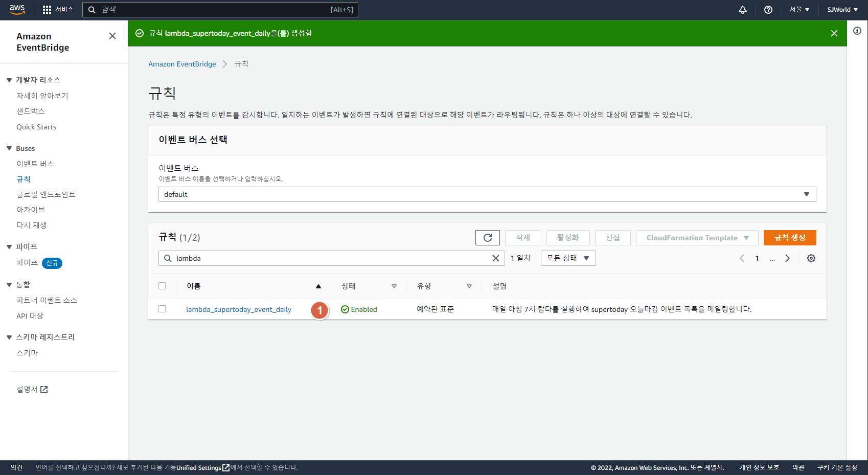Open 의견 feedback in footer
Viewport: 868px width, 475px height.
(x=16, y=468)
